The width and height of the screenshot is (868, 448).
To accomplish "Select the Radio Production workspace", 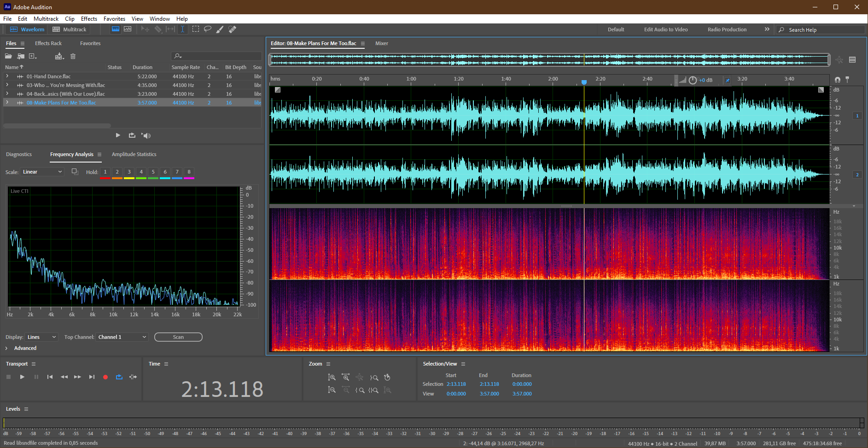I will coord(727,29).
